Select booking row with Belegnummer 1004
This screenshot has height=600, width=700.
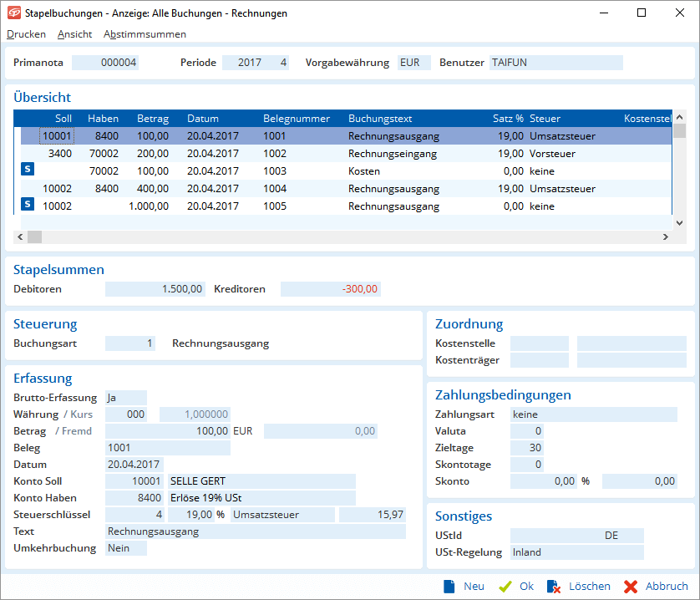[x=274, y=189]
